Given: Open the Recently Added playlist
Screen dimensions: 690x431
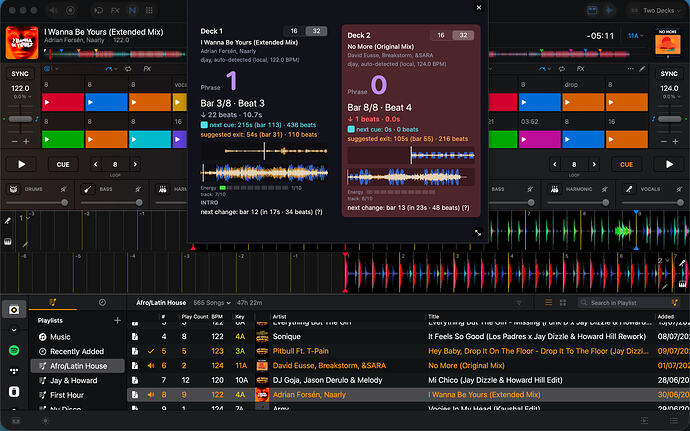Looking at the screenshot, I should point(77,351).
